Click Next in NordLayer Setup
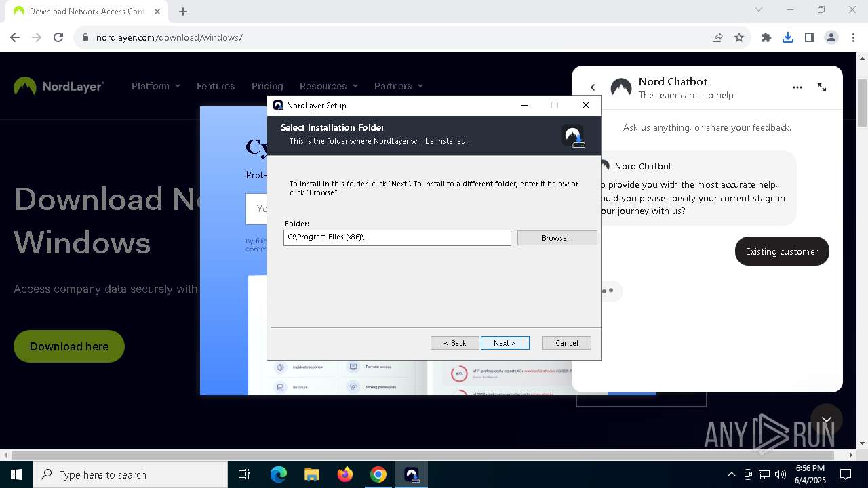 (x=505, y=343)
